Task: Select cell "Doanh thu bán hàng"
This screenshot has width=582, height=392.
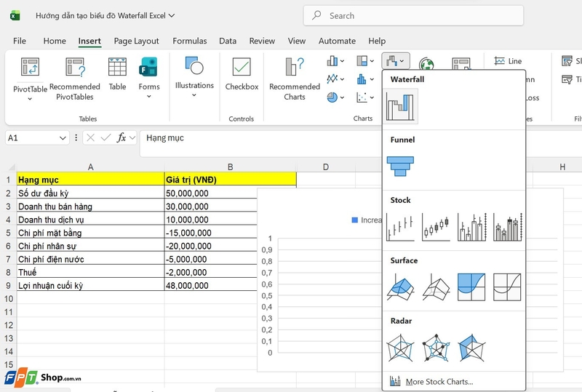Action: 90,207
